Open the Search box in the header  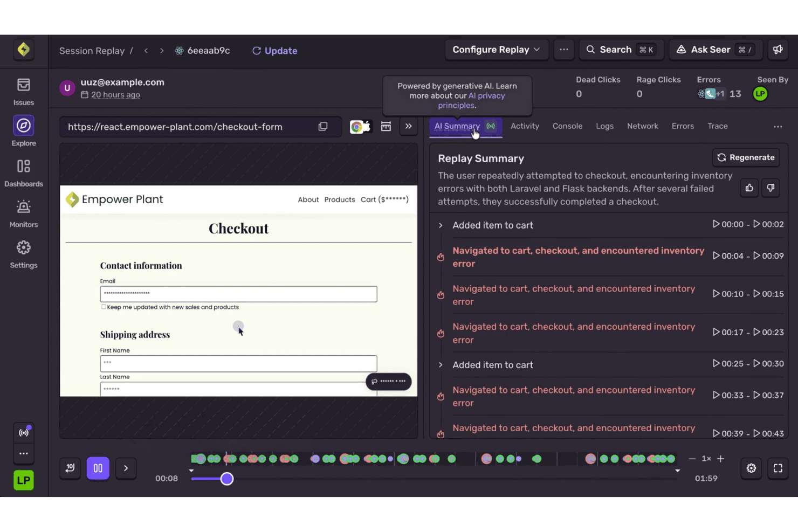click(x=621, y=50)
